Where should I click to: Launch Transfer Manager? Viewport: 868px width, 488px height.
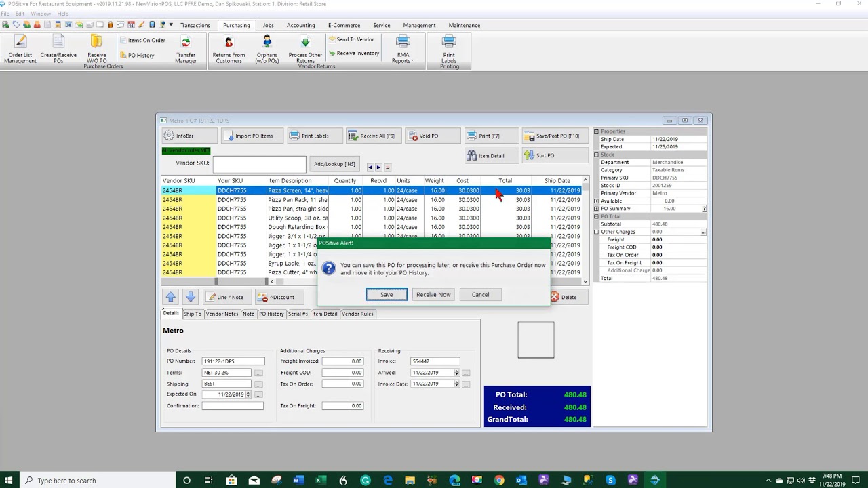coord(186,50)
